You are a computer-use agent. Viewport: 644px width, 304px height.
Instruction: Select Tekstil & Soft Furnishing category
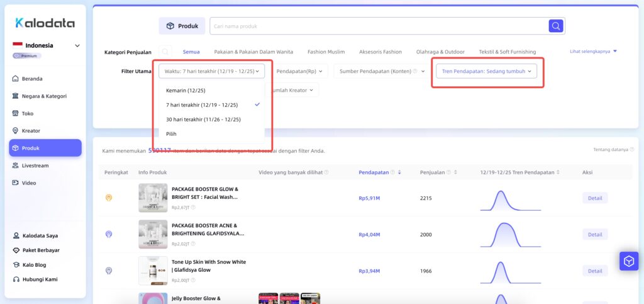508,52
